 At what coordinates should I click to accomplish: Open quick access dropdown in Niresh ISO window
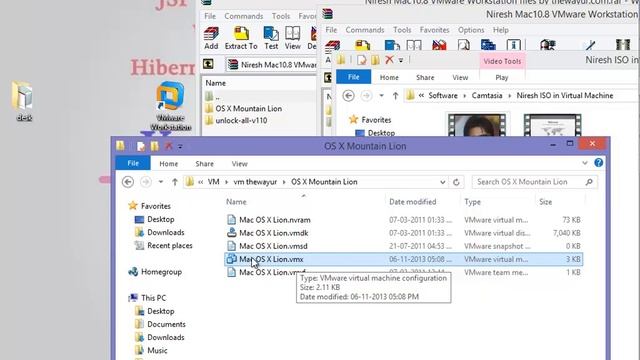click(x=401, y=60)
